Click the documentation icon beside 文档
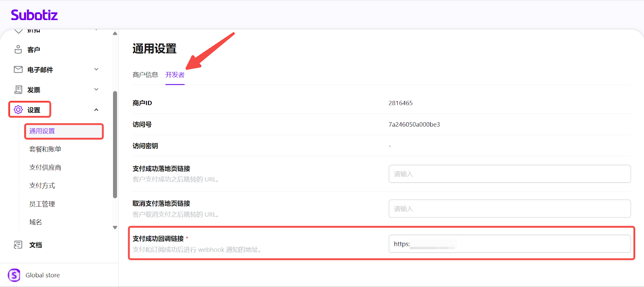 (x=18, y=245)
